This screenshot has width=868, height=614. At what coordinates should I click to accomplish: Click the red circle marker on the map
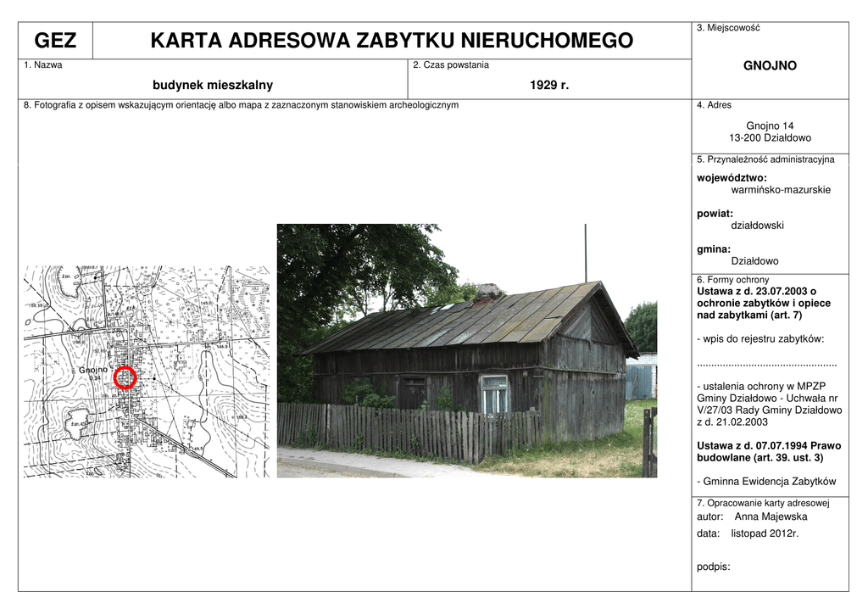[x=125, y=377]
